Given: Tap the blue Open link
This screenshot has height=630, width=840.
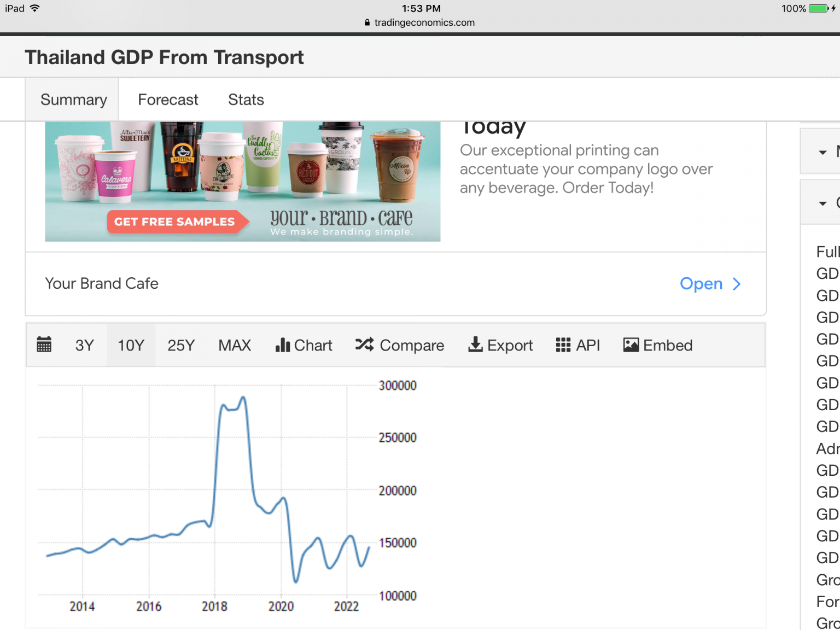Looking at the screenshot, I should click(701, 284).
